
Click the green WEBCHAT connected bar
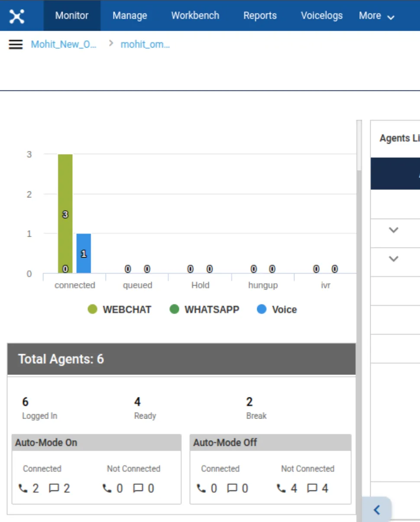[65, 214]
